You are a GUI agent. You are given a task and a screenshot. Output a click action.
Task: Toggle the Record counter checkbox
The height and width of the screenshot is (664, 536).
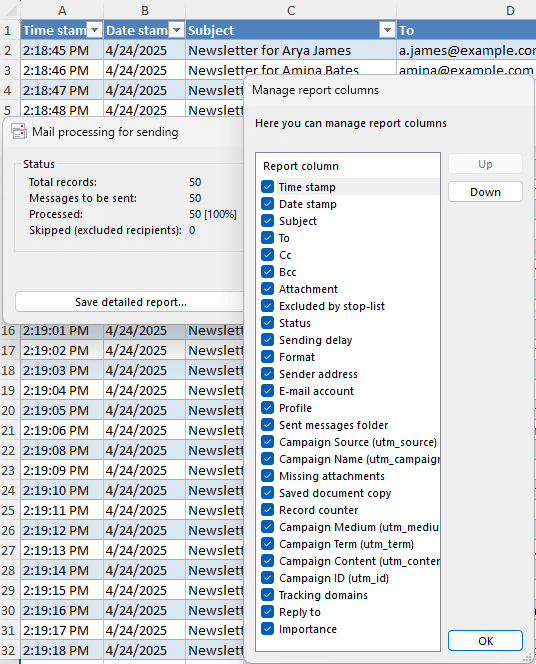point(268,509)
